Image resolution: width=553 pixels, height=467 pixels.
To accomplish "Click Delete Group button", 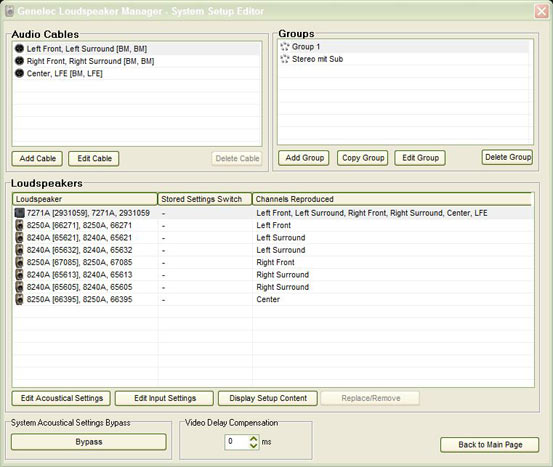I will [507, 157].
